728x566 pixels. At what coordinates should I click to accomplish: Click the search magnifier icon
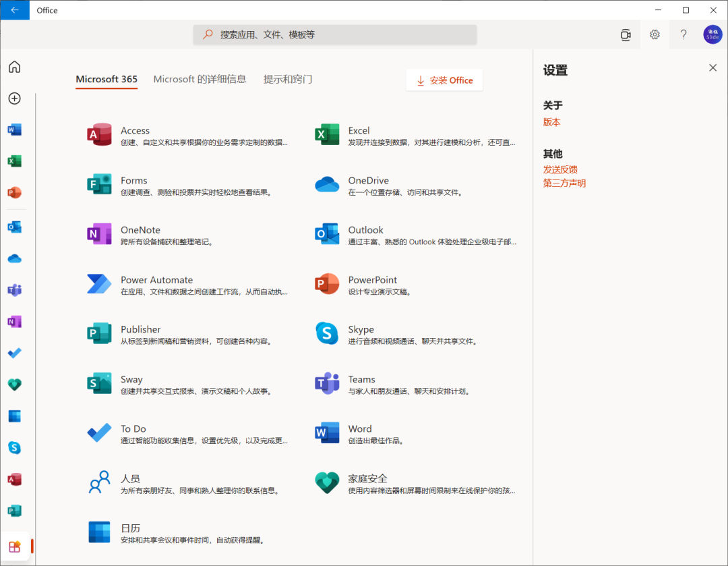tap(208, 34)
